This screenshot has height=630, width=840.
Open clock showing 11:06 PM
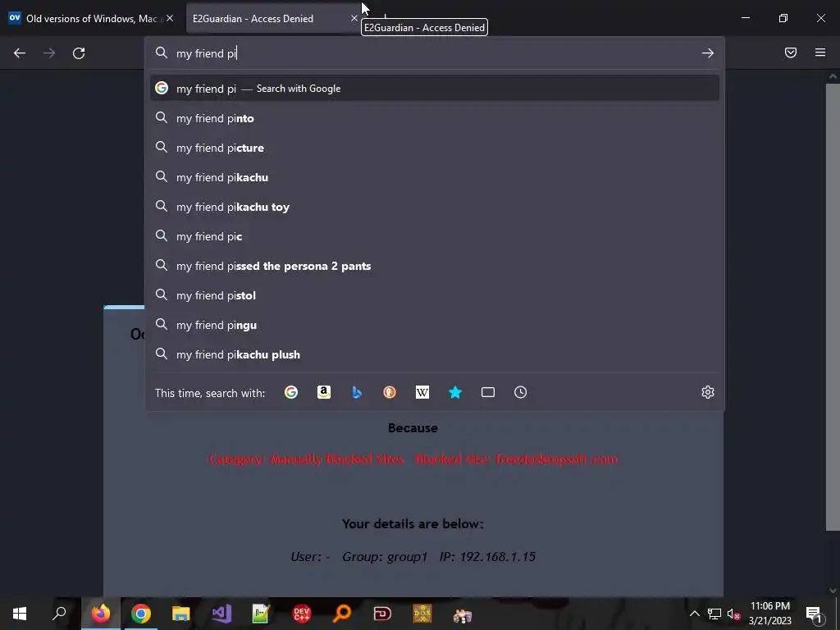[769, 614]
